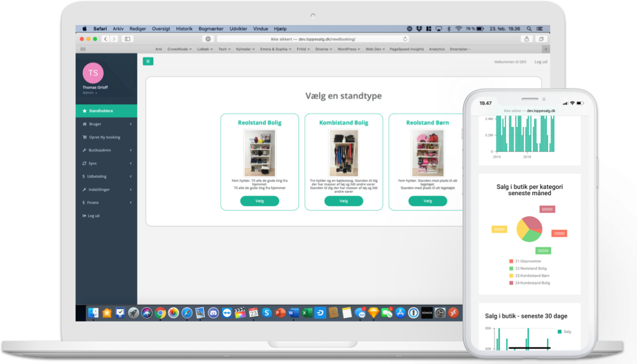The image size is (637, 364).
Task: Click the Safari reload page icon
Action: (405, 39)
